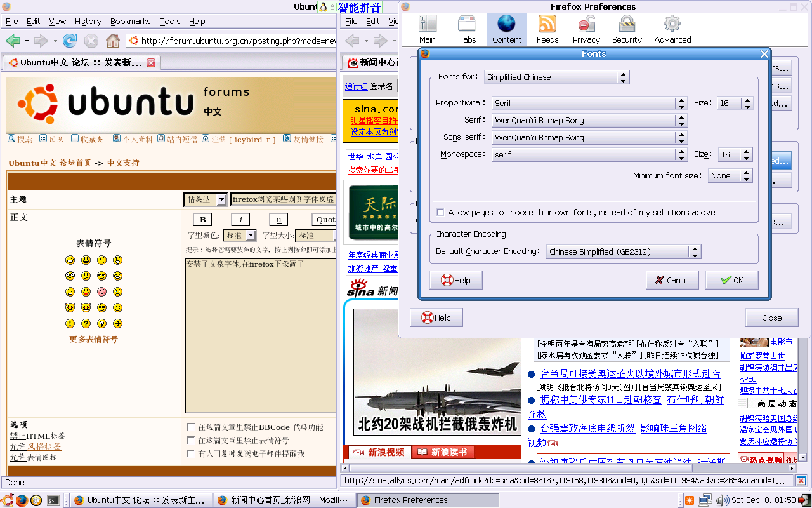Check the disable emoticons option in this post

tap(191, 441)
